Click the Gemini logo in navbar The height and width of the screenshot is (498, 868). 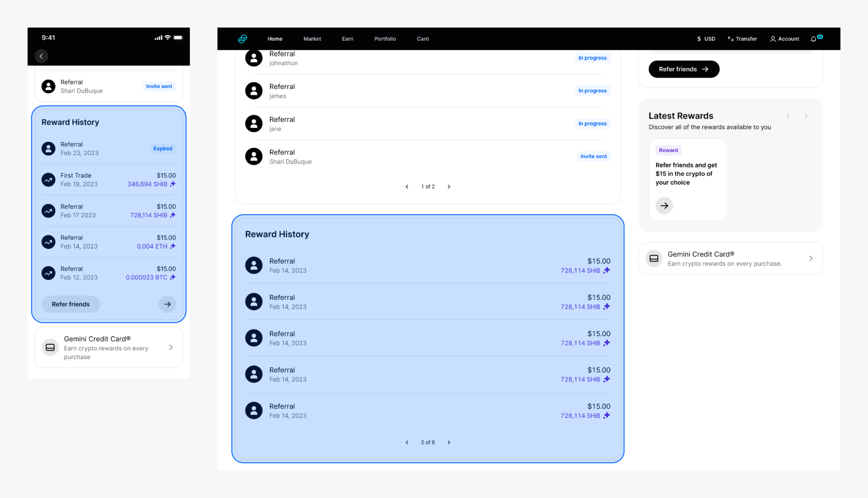pos(243,39)
